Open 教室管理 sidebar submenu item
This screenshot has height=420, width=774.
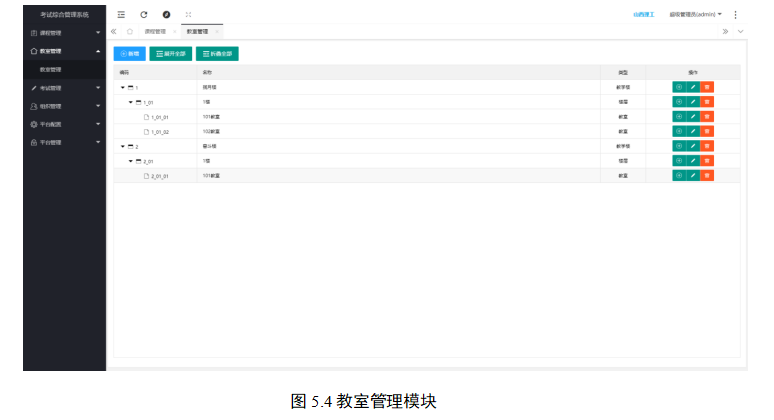pos(64,70)
